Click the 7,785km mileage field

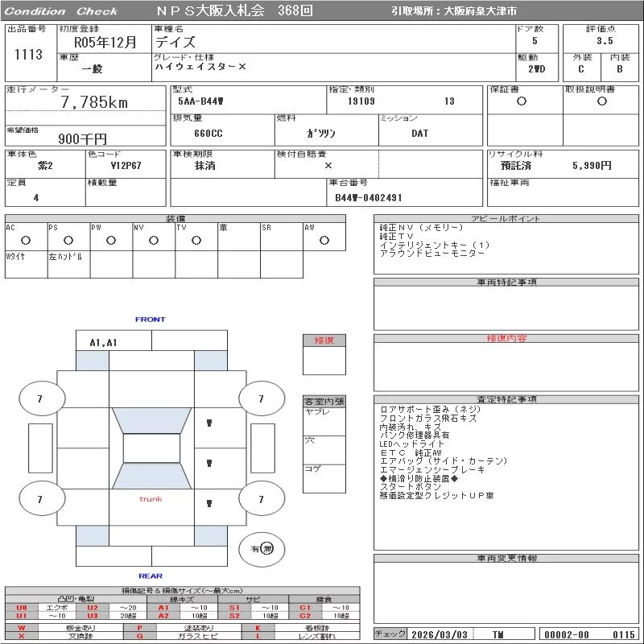coord(94,102)
